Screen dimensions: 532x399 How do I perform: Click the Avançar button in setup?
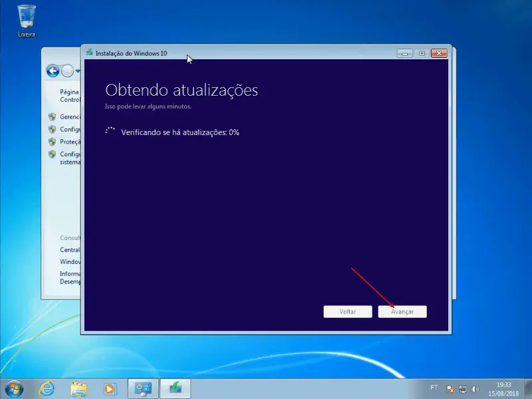(402, 311)
